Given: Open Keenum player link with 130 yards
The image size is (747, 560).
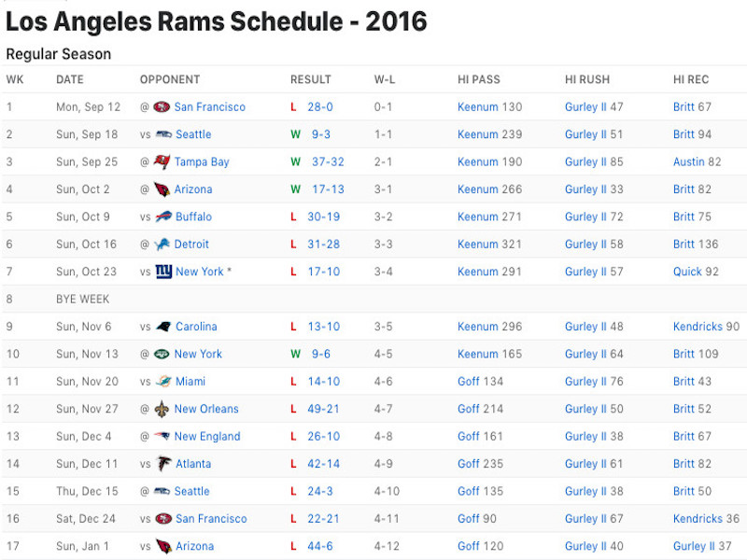Looking at the screenshot, I should (478, 107).
